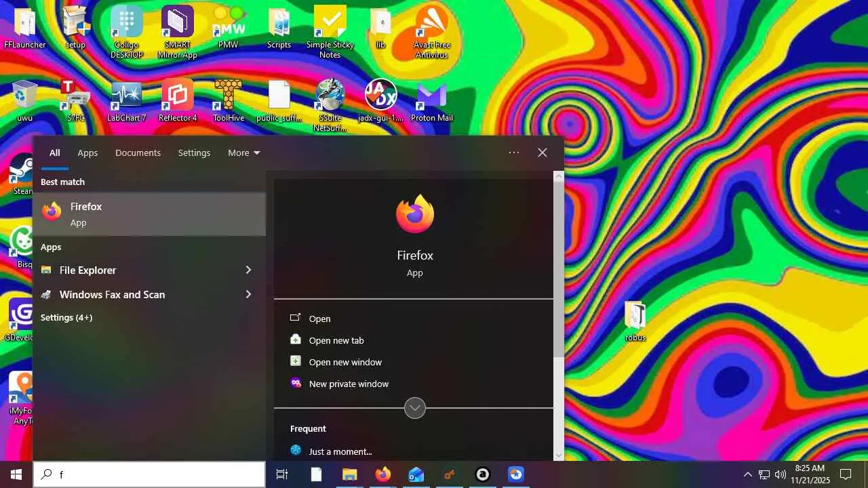The image size is (868, 488).
Task: Select the public_suff file on desktop
Action: (x=279, y=101)
